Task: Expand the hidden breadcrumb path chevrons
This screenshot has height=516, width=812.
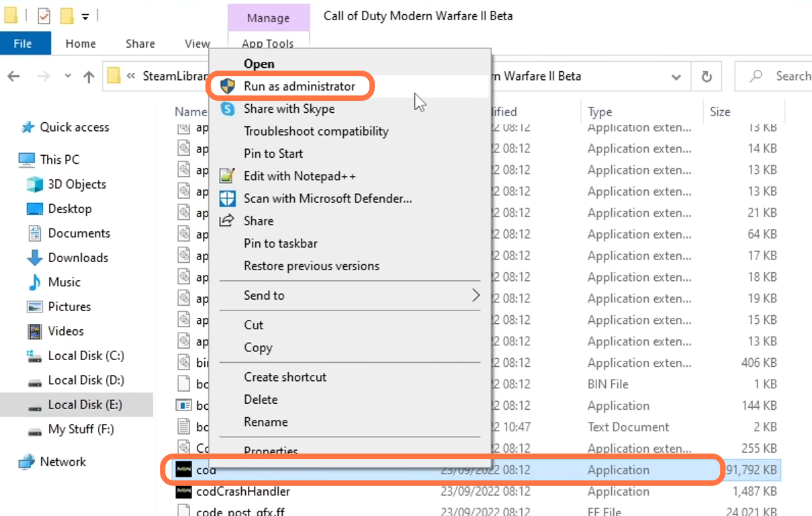Action: (x=131, y=77)
